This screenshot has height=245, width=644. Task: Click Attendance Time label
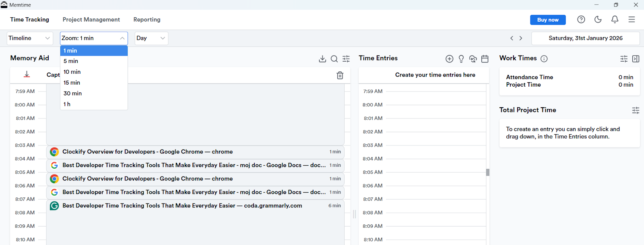coord(529,77)
